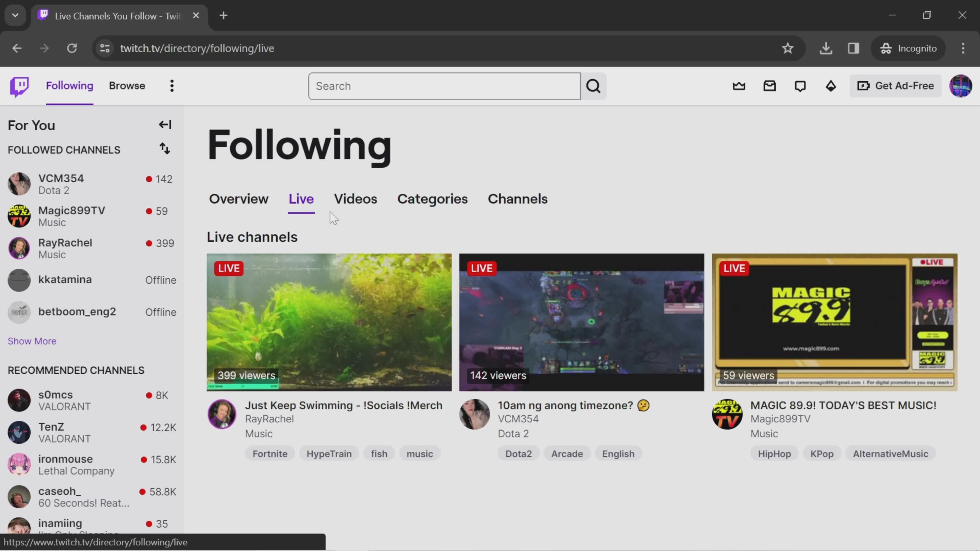Image resolution: width=980 pixels, height=551 pixels.
Task: Close the Live Channels You Follow tab
Action: [x=196, y=16]
